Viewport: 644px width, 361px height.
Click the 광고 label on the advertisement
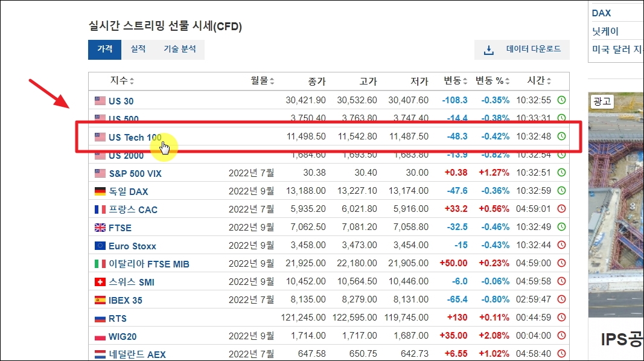[602, 101]
